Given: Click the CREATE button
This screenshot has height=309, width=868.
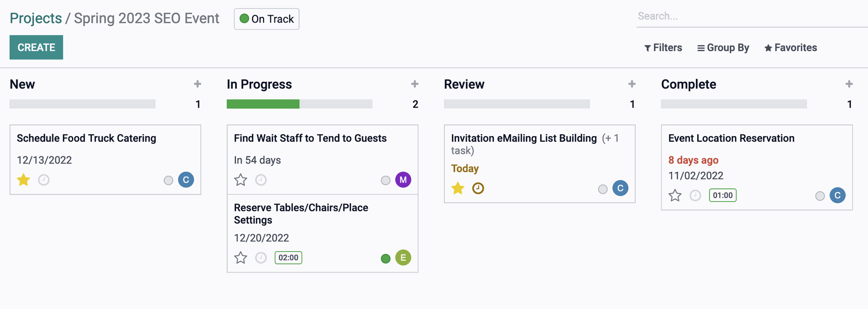Looking at the screenshot, I should coord(36,47).
